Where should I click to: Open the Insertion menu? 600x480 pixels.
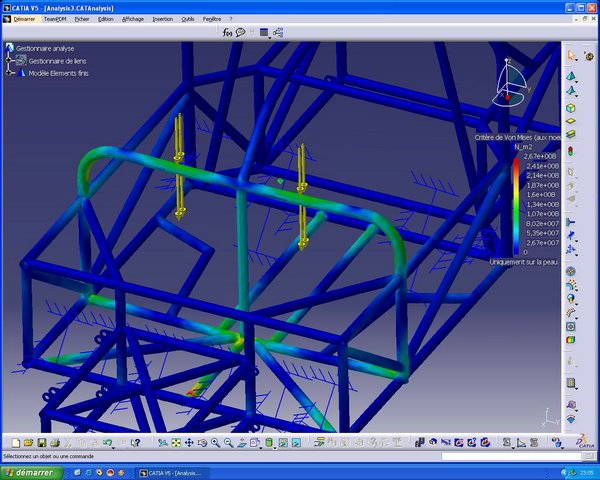[x=163, y=19]
